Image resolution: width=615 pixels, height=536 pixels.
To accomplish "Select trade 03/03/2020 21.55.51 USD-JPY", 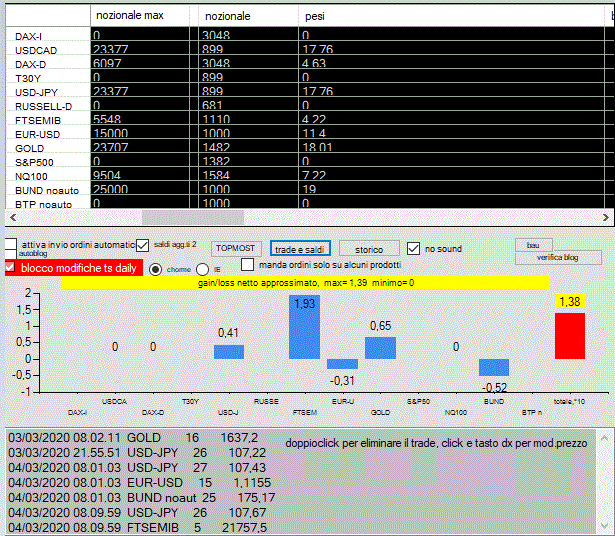I will point(137,452).
